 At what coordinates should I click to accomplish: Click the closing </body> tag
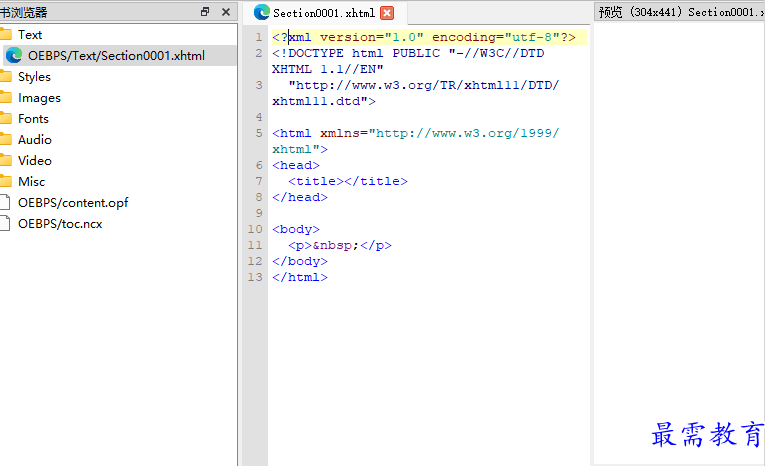coord(300,261)
